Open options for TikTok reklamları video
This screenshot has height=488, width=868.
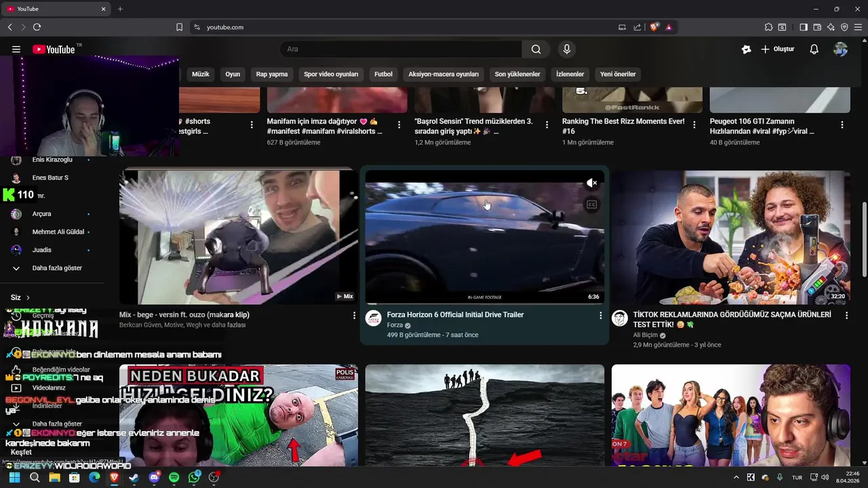[x=846, y=316]
